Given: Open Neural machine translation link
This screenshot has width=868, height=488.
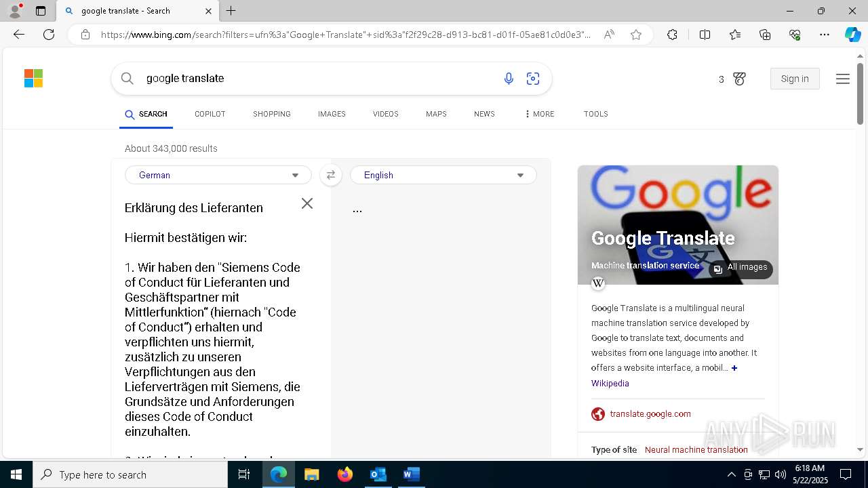Looking at the screenshot, I should click(696, 449).
